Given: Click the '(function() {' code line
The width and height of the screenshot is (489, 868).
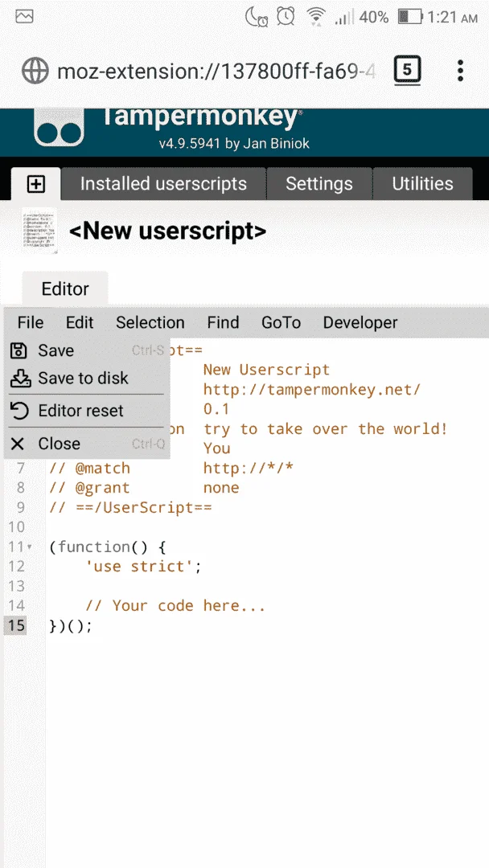Looking at the screenshot, I should (108, 547).
